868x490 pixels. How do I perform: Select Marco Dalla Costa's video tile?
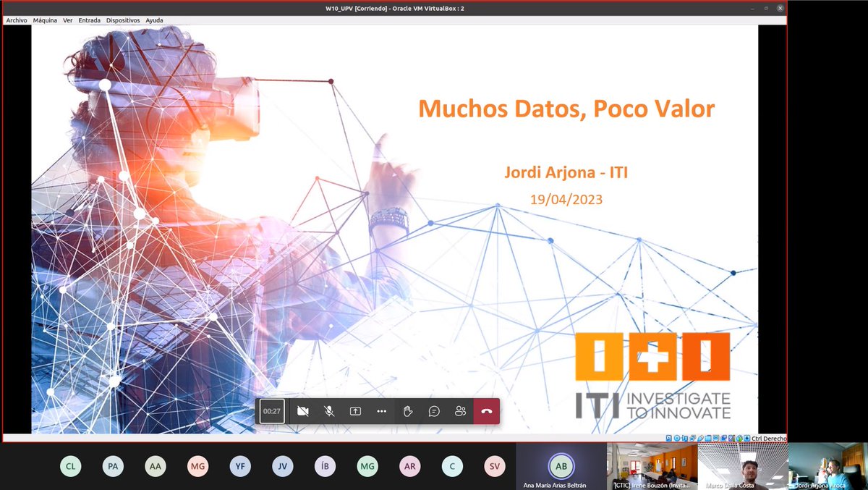tap(742, 467)
